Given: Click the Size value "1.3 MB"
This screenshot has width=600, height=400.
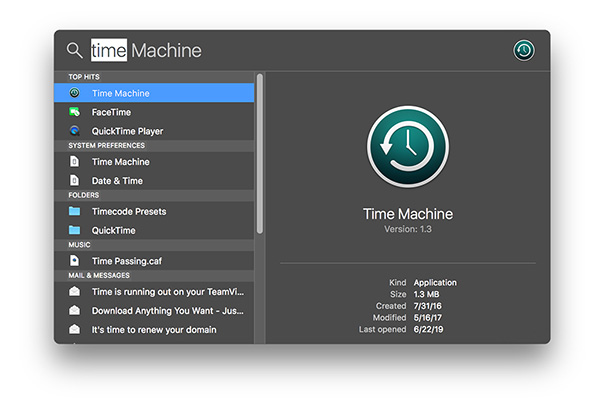Looking at the screenshot, I should tap(426, 294).
